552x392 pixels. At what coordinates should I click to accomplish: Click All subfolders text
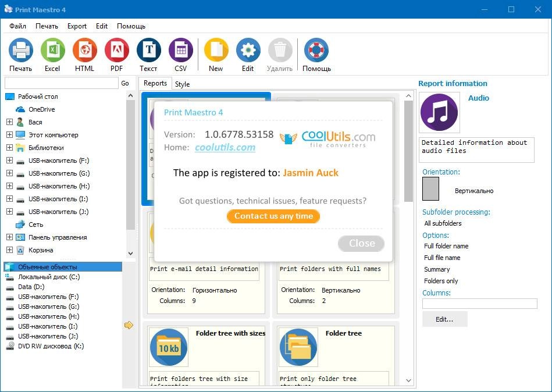(443, 223)
